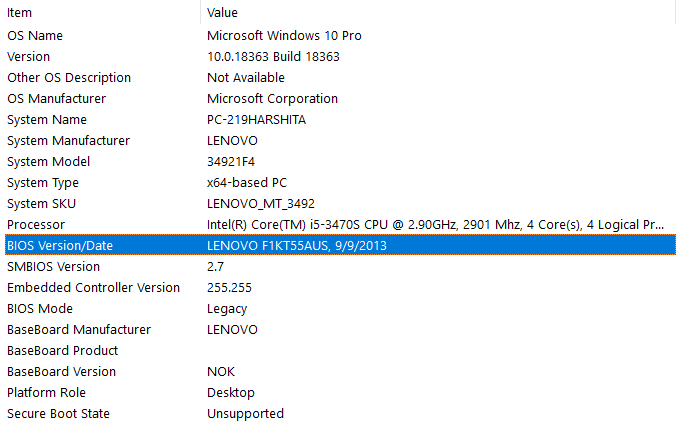697x428 pixels.
Task: Select the System SKU row
Action: 43,203
